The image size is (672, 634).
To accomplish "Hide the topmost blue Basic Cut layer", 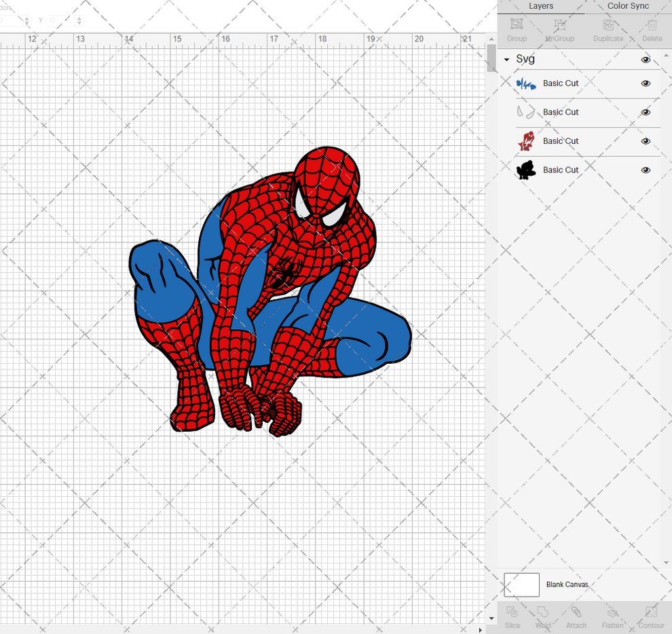I will pos(646,83).
